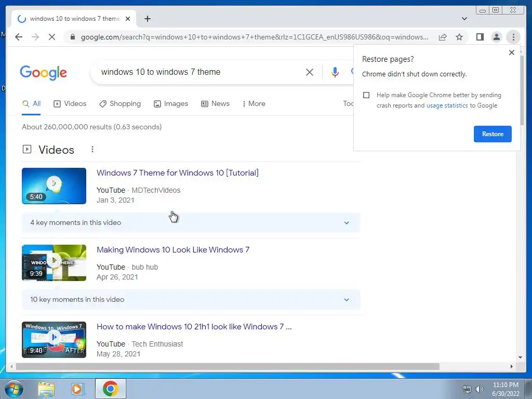The height and width of the screenshot is (399, 532).
Task: Start voice search with microphone icon
Action: click(x=335, y=72)
